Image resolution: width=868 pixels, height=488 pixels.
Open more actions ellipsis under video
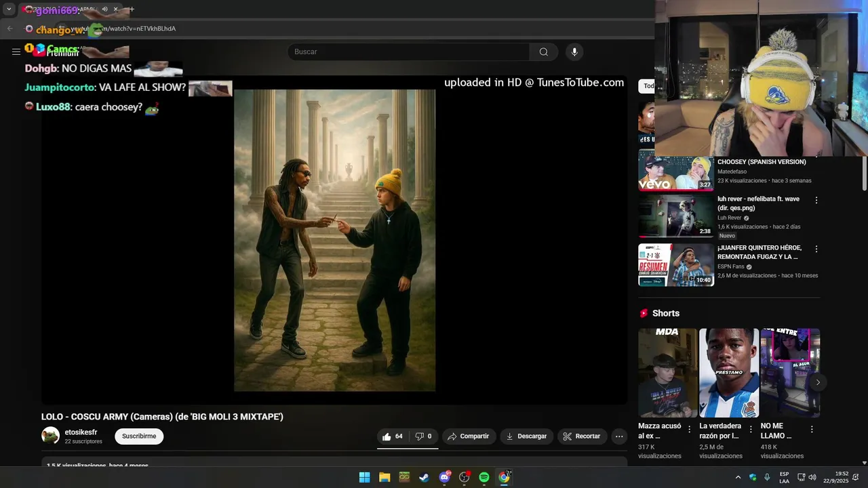[x=619, y=436]
